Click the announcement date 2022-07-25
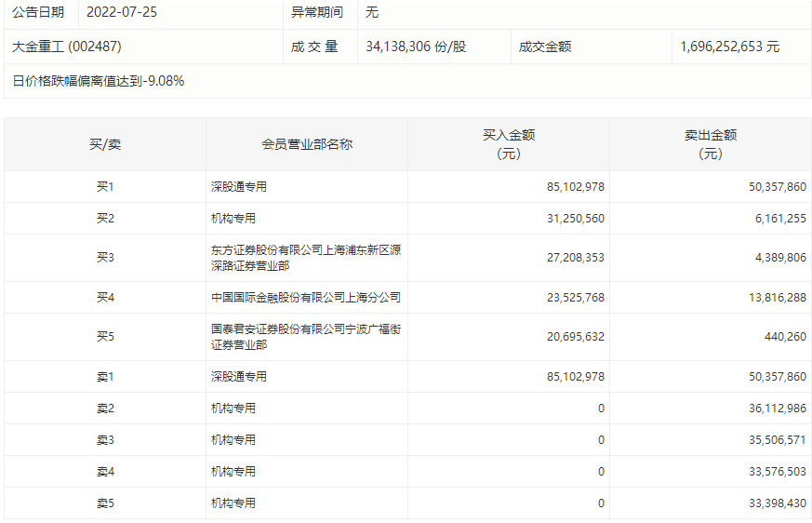This screenshot has height=523, width=812. pyautogui.click(x=119, y=12)
